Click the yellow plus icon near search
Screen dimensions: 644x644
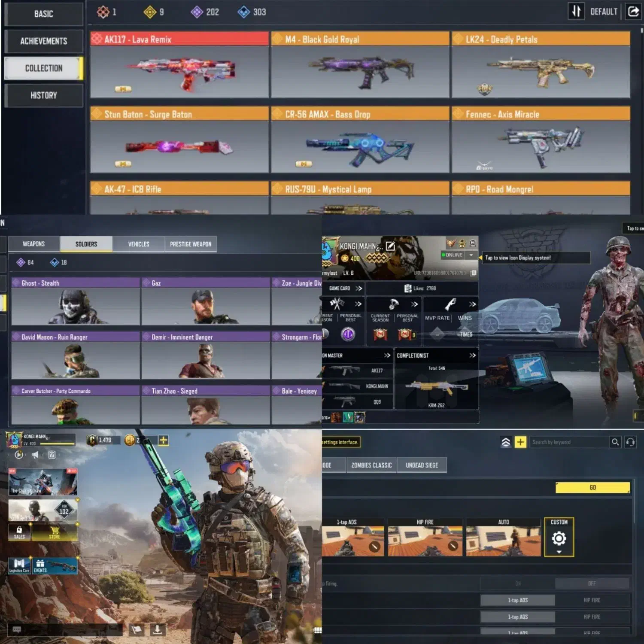coord(520,442)
